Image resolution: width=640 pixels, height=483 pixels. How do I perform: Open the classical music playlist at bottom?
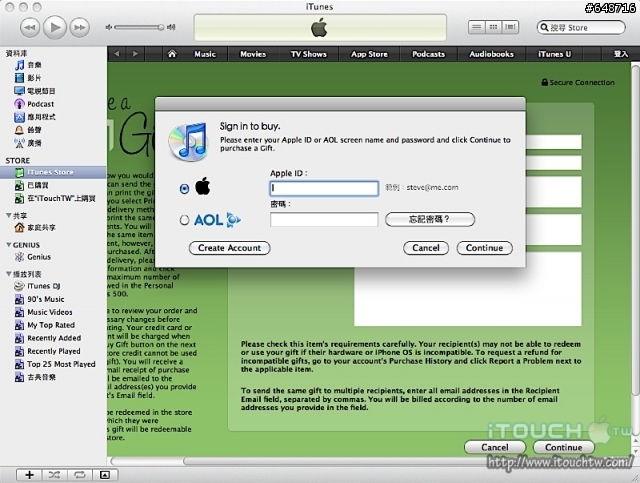(35, 378)
